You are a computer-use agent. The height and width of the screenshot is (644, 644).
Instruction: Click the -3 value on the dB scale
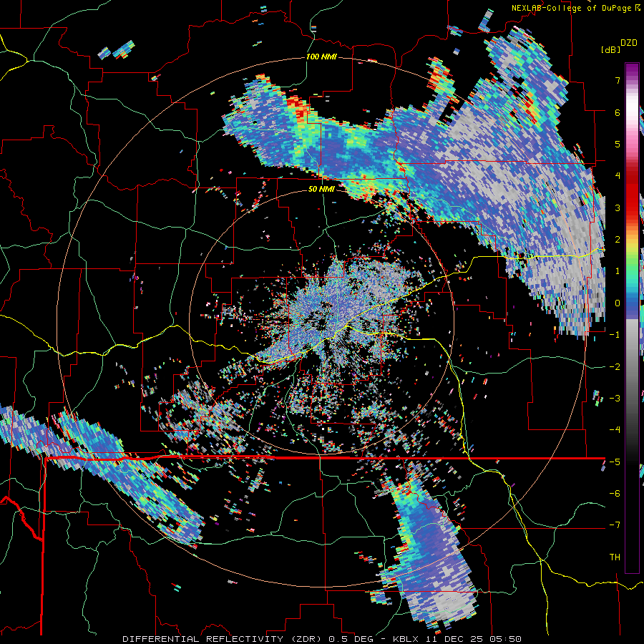click(615, 399)
